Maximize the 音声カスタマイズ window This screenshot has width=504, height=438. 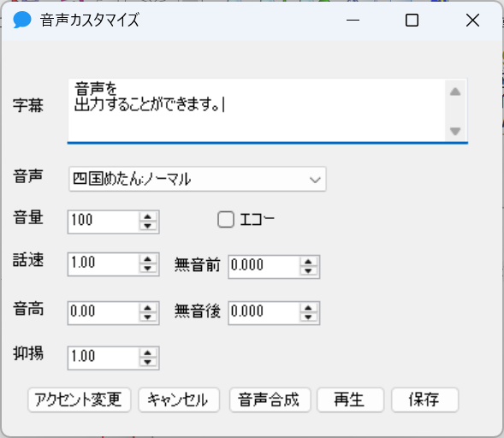click(x=412, y=21)
